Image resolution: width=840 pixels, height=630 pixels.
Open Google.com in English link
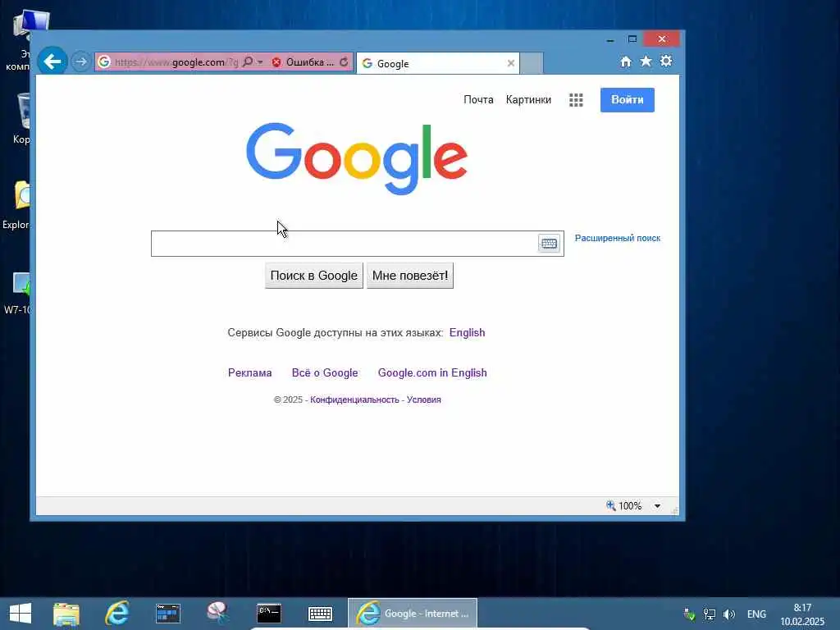432,373
